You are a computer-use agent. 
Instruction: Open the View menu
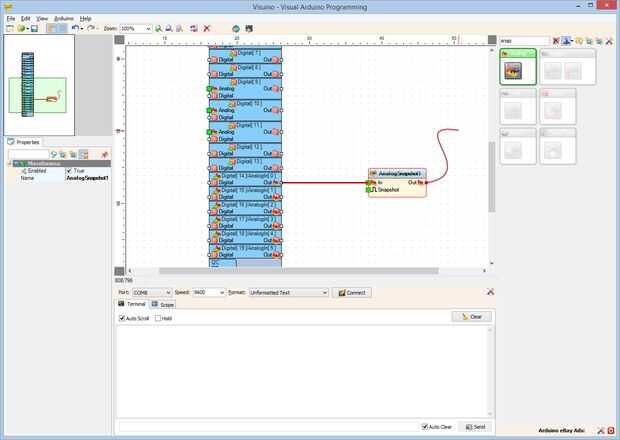pyautogui.click(x=42, y=19)
